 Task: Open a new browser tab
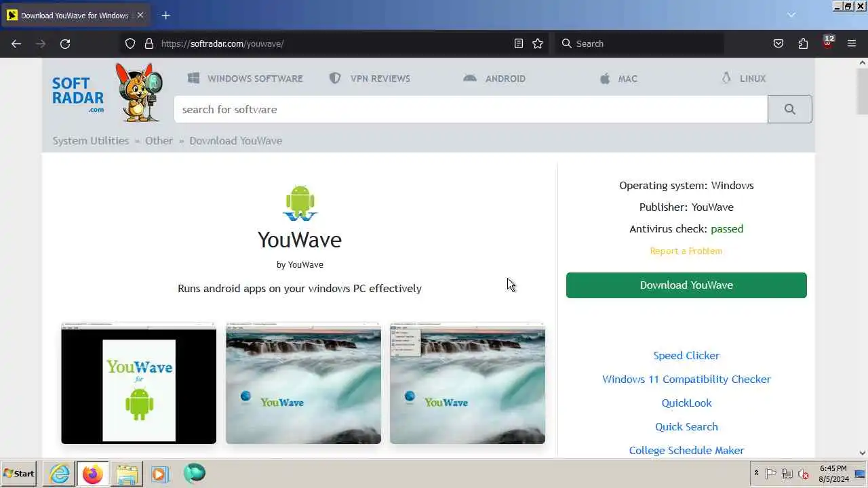pyautogui.click(x=165, y=15)
